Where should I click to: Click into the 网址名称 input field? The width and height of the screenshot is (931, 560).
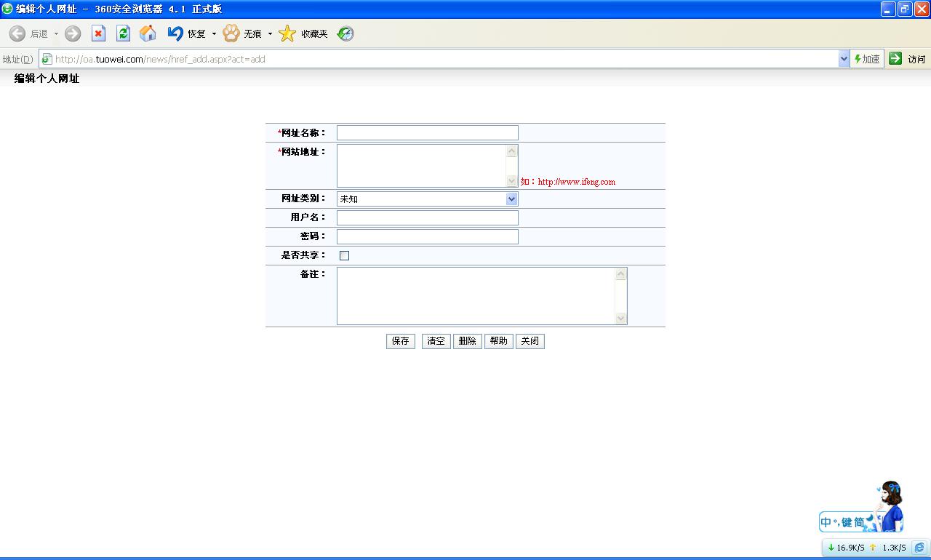click(x=427, y=132)
